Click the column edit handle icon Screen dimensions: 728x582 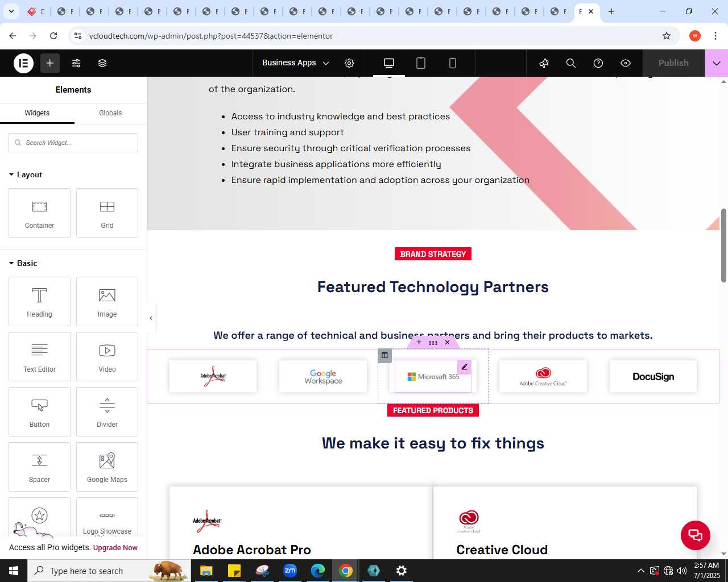384,356
